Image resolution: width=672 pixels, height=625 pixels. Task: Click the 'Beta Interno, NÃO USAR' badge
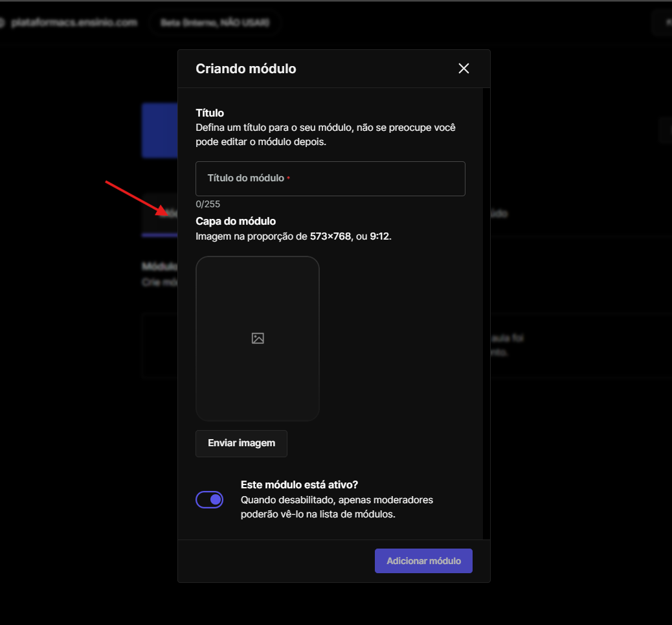tap(216, 23)
